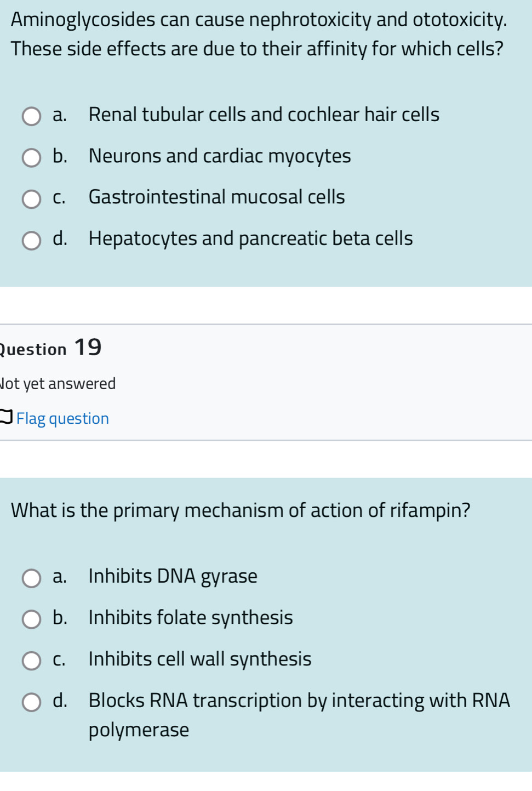
Task: Click the answer text 'Renal tubular cells and cochlear hair cells'
Action: click(264, 115)
